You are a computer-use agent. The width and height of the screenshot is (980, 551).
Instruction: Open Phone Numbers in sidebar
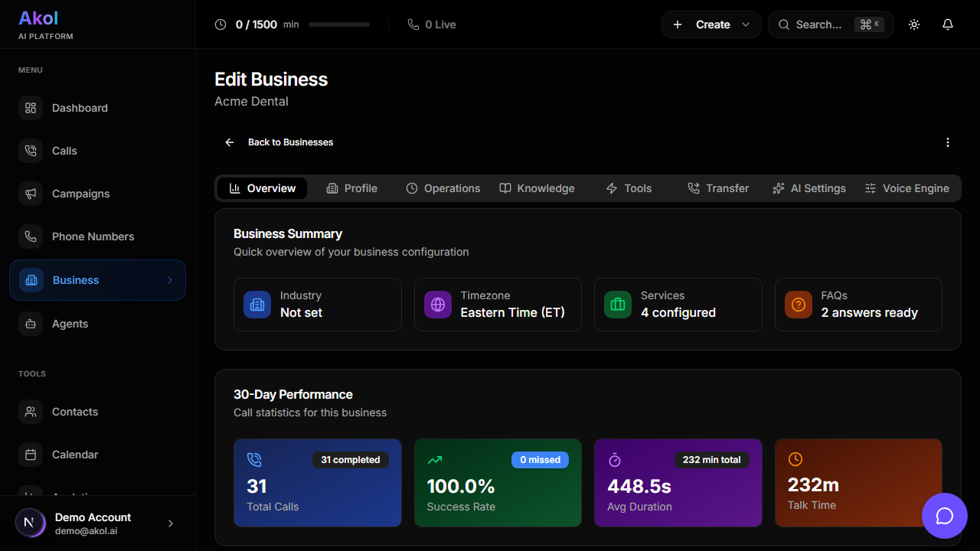[x=93, y=236]
